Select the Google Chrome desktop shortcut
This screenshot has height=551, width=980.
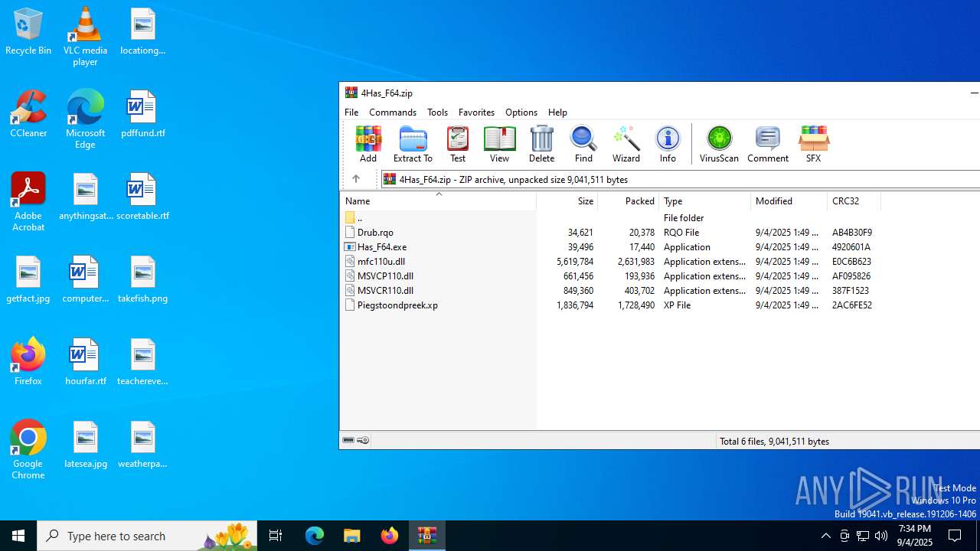(x=28, y=450)
